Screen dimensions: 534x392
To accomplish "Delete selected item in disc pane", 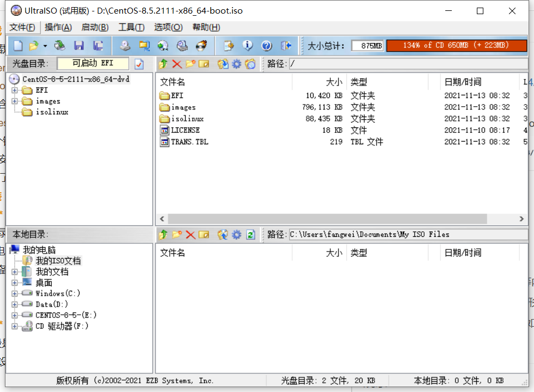I will [177, 64].
